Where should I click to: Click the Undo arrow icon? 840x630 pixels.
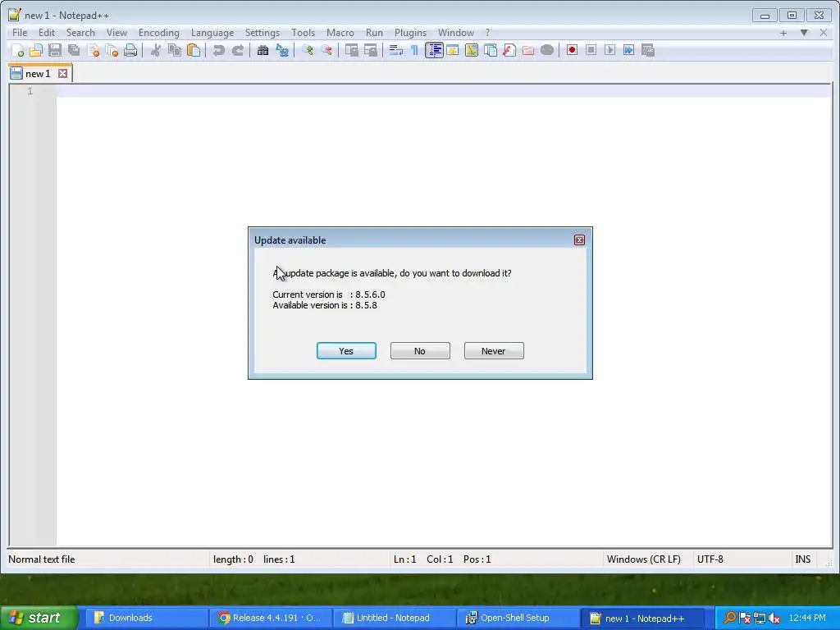point(218,50)
